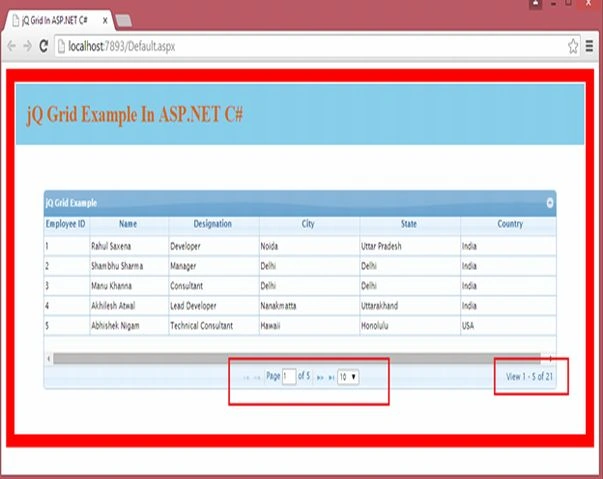Open the Chrome hamburger menu
The height and width of the screenshot is (479, 603).
(589, 46)
